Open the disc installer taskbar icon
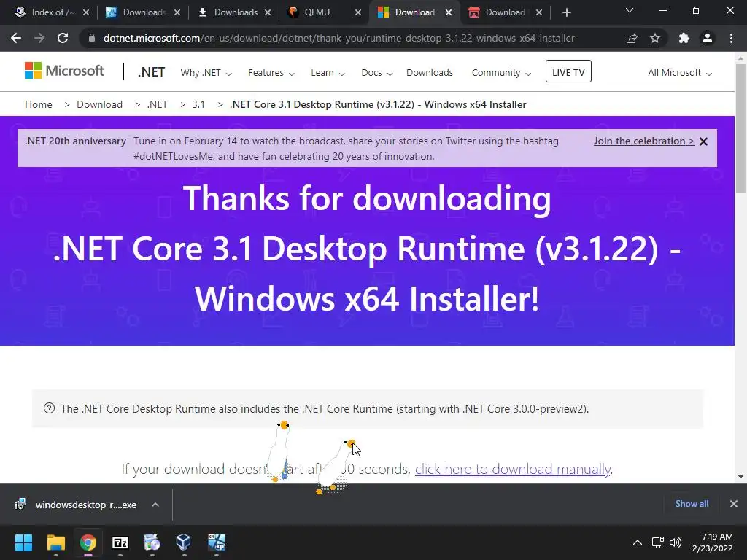This screenshot has width=747, height=560. (x=152, y=542)
